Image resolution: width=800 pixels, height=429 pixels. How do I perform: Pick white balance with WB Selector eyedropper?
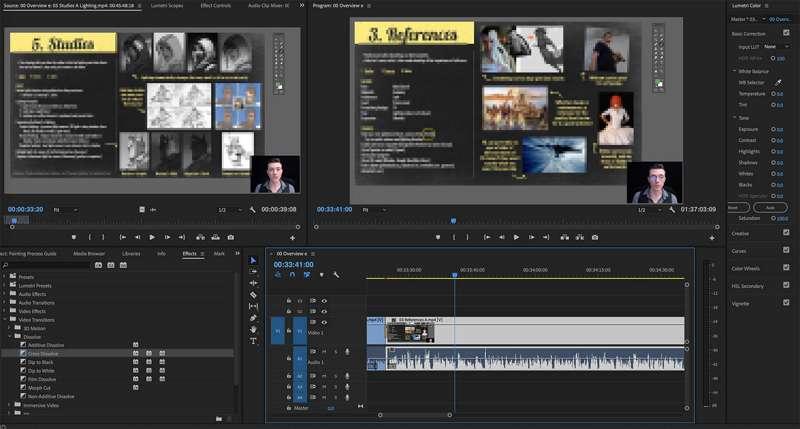coord(778,82)
